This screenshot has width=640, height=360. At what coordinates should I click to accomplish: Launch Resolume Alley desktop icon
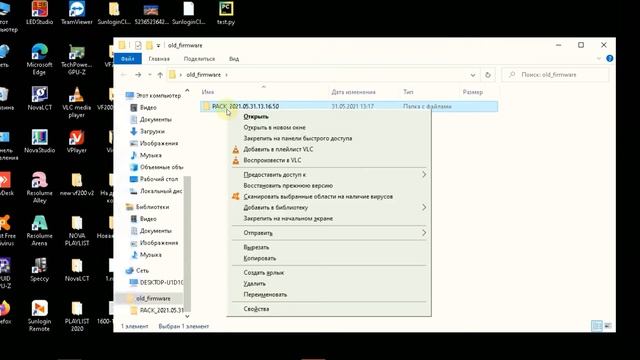pyautogui.click(x=39, y=188)
